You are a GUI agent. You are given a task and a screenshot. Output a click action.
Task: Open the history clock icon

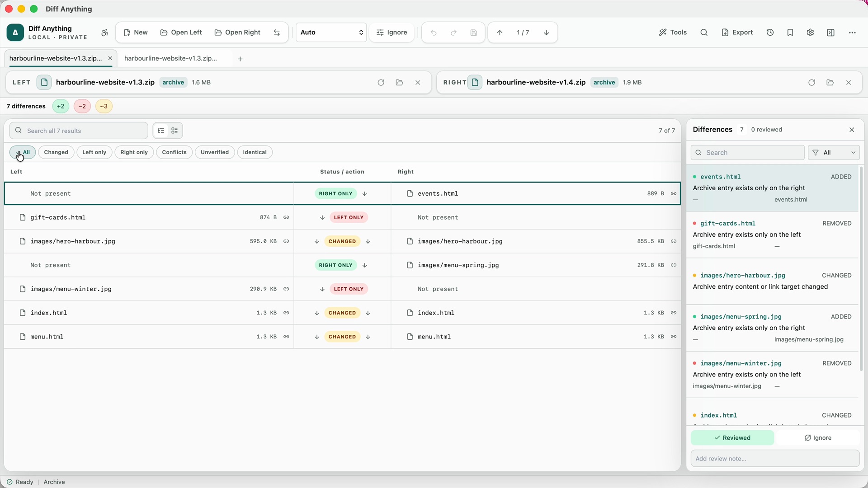[770, 33]
